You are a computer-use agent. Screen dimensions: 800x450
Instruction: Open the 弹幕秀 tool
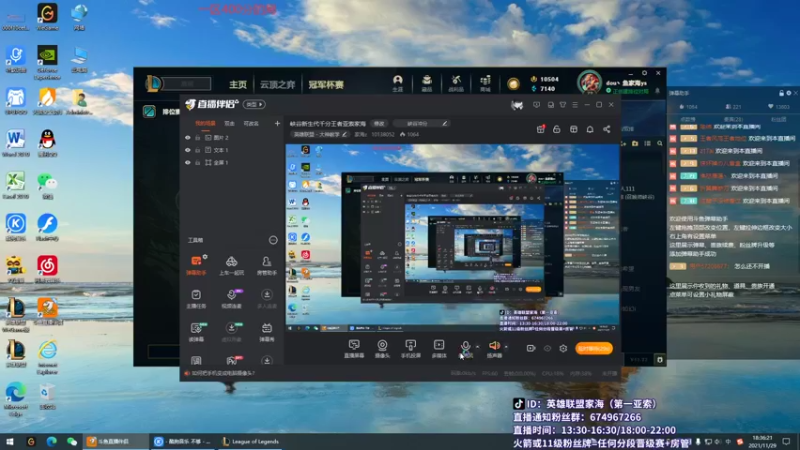(x=266, y=332)
